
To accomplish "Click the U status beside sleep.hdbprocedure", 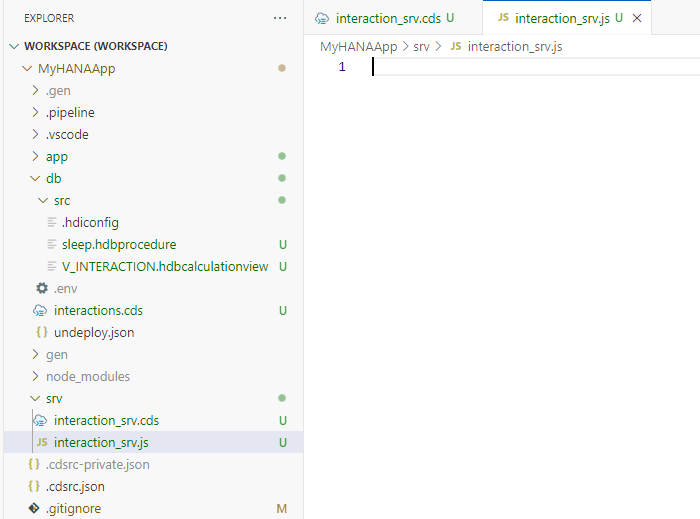I will point(283,245).
